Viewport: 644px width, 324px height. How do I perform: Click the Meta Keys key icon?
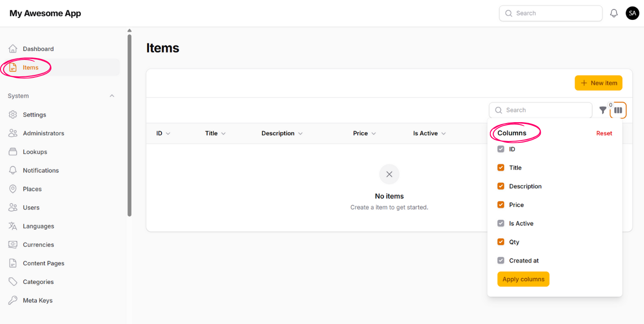coord(13,300)
